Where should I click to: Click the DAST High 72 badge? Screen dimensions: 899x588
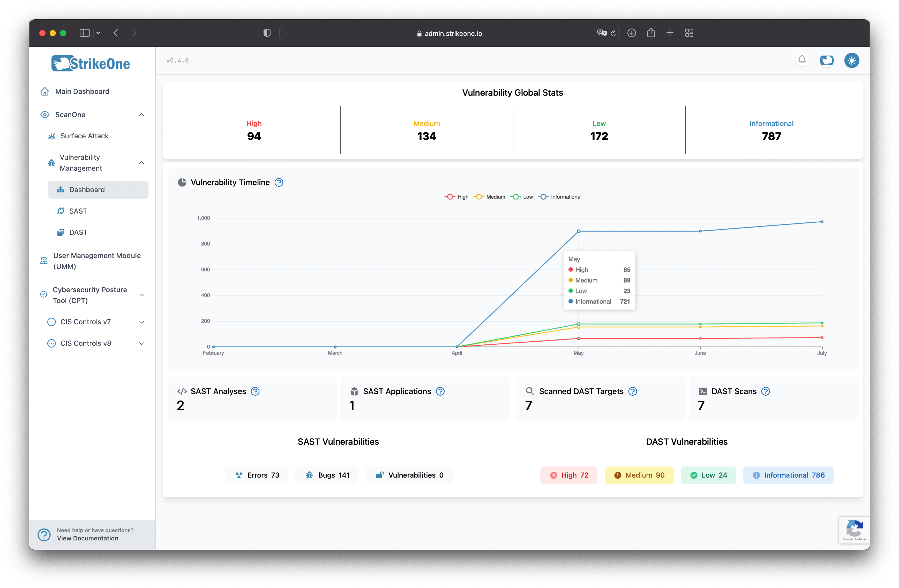coord(569,475)
